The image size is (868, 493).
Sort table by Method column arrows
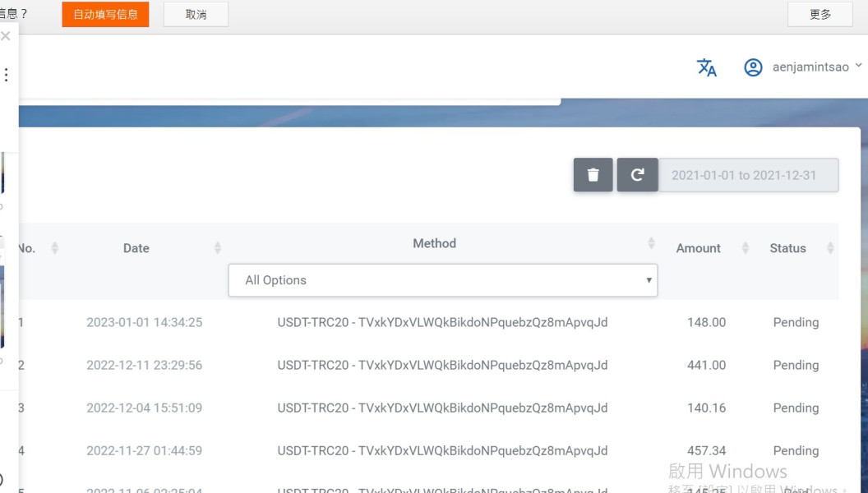coord(651,243)
